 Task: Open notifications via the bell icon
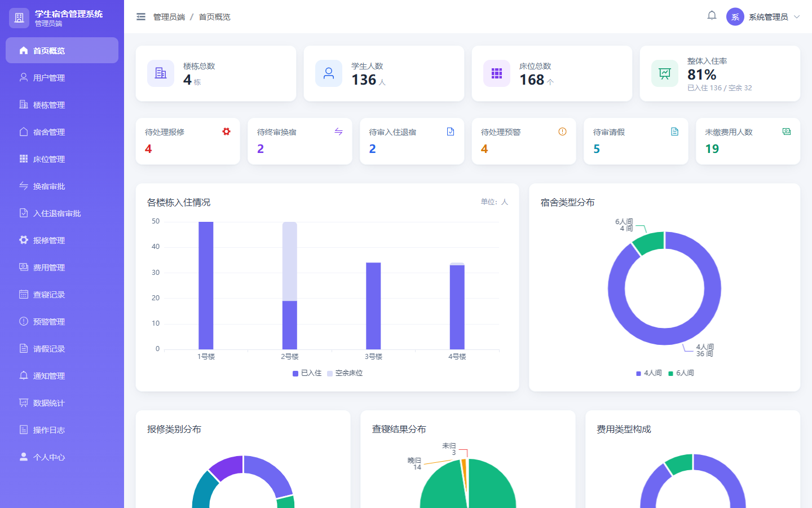[x=712, y=16]
